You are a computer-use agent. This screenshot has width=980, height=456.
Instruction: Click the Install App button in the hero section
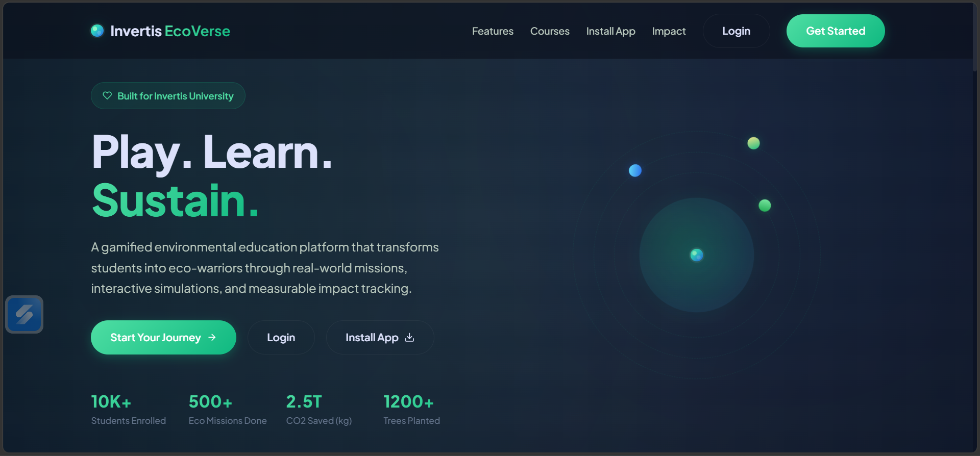point(380,337)
